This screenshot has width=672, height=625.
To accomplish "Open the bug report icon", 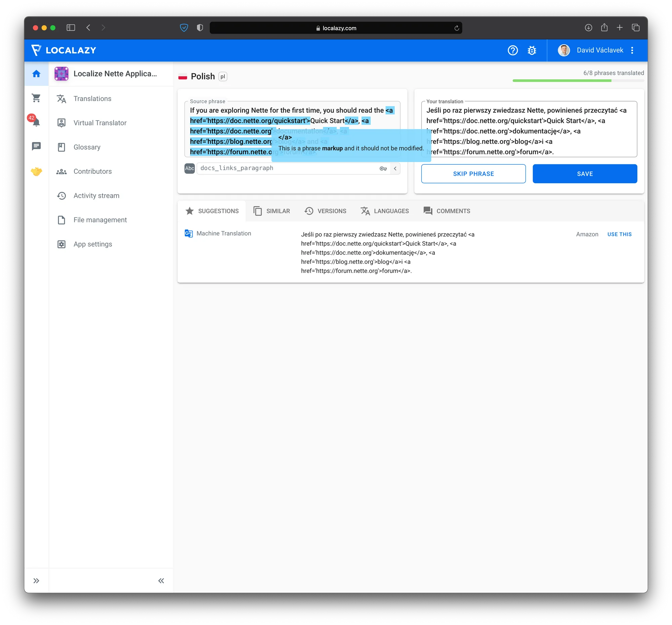I will pyautogui.click(x=532, y=50).
